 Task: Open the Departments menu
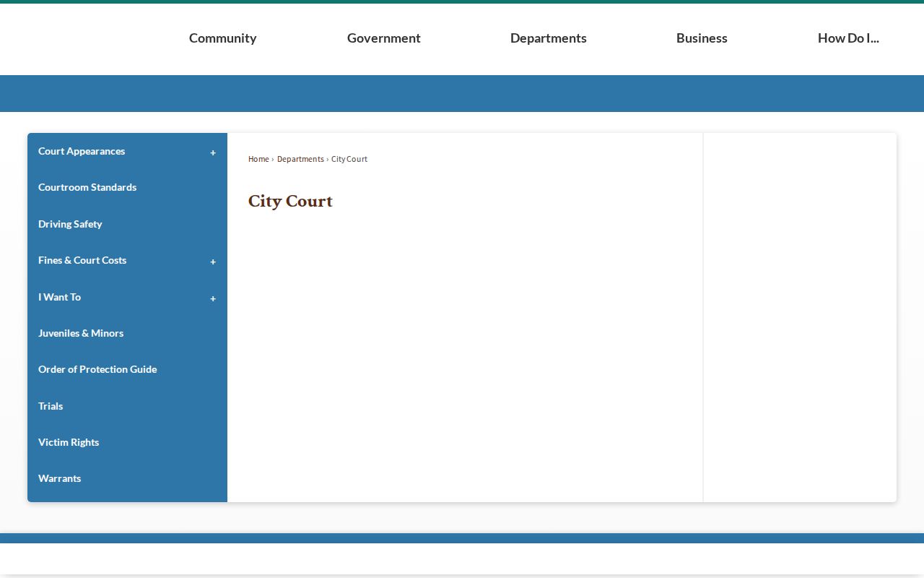(548, 38)
